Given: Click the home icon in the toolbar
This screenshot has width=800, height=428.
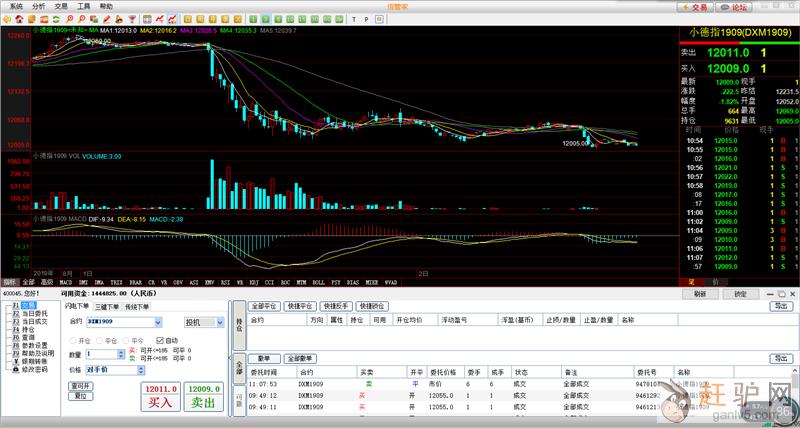Looking at the screenshot, I should click(19, 19).
